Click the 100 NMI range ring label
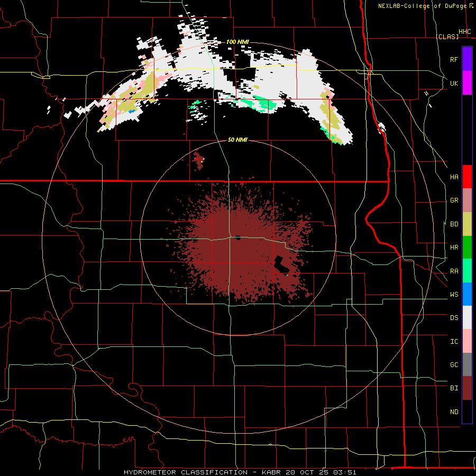 [237, 42]
